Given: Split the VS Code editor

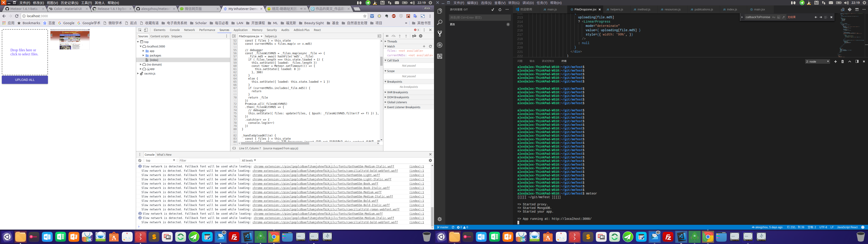Looking at the screenshot, I should tap(856, 9).
